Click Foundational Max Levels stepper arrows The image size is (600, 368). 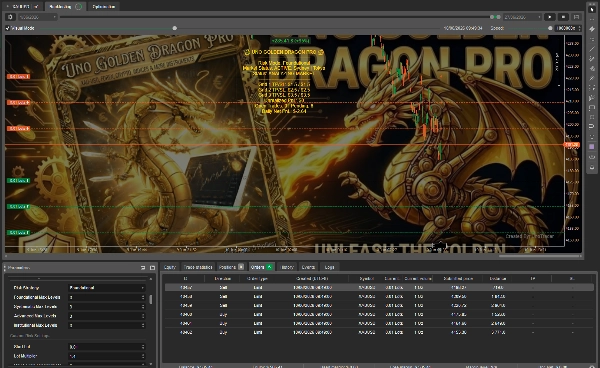coord(143,297)
